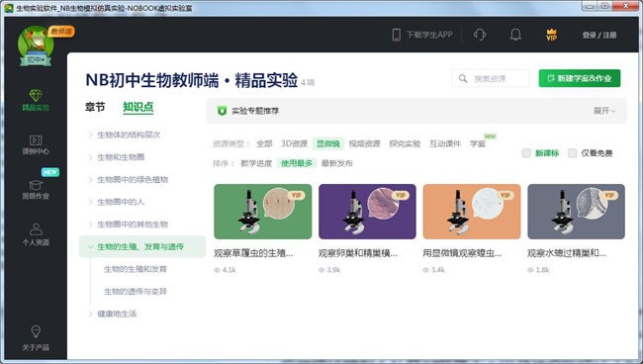Open the 班级作业 sidebar section
Image resolution: width=643 pixels, height=364 pixels.
tap(36, 189)
